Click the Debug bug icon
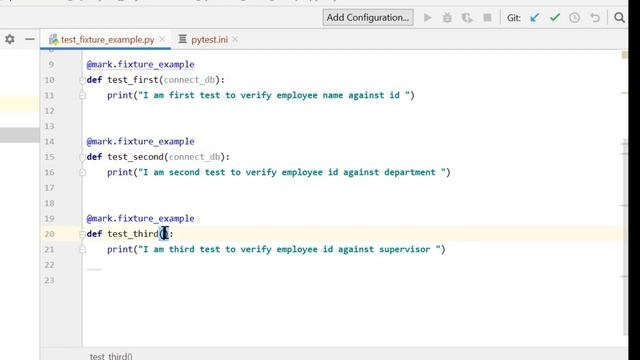This screenshot has height=360, width=640. point(447,18)
